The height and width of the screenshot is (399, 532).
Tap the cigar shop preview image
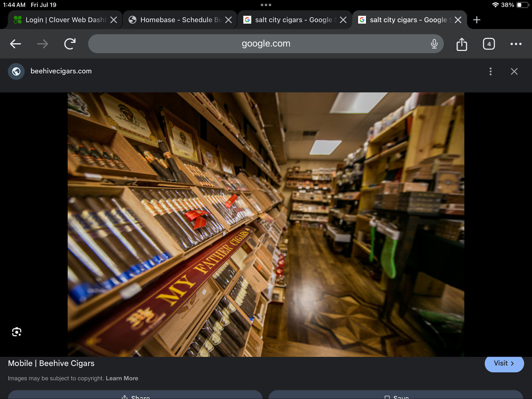point(266,225)
